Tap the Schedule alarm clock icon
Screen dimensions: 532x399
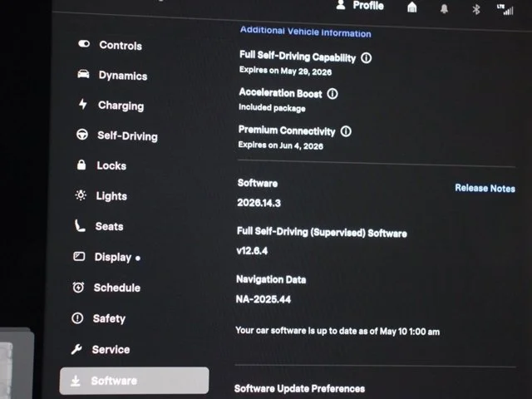tap(78, 288)
